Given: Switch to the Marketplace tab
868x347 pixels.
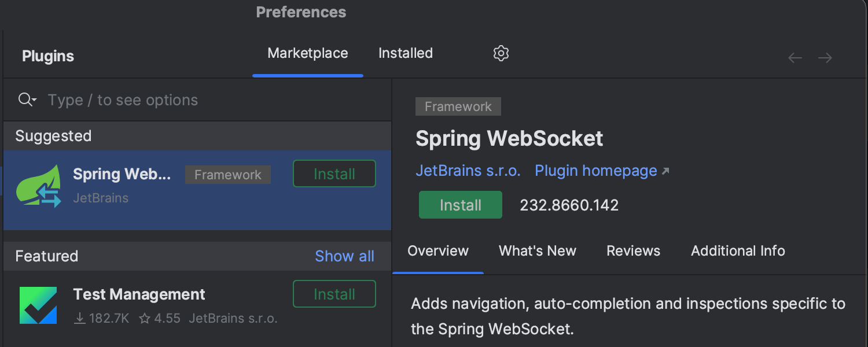Looking at the screenshot, I should (308, 54).
